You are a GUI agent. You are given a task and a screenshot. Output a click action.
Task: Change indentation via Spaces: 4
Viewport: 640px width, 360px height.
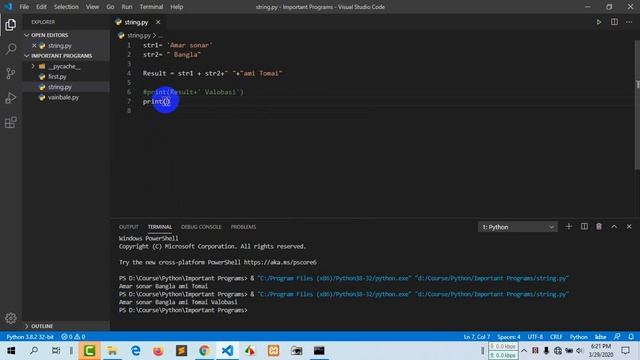tap(509, 337)
